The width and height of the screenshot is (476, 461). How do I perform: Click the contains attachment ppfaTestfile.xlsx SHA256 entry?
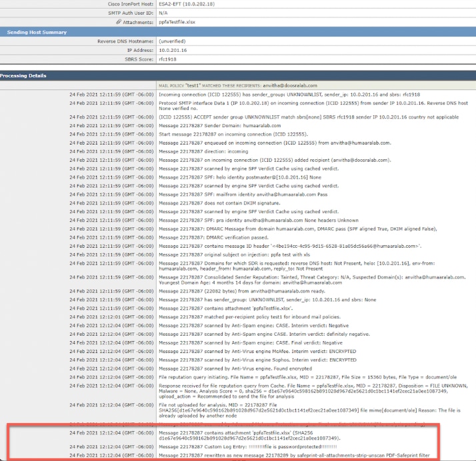click(x=250, y=436)
